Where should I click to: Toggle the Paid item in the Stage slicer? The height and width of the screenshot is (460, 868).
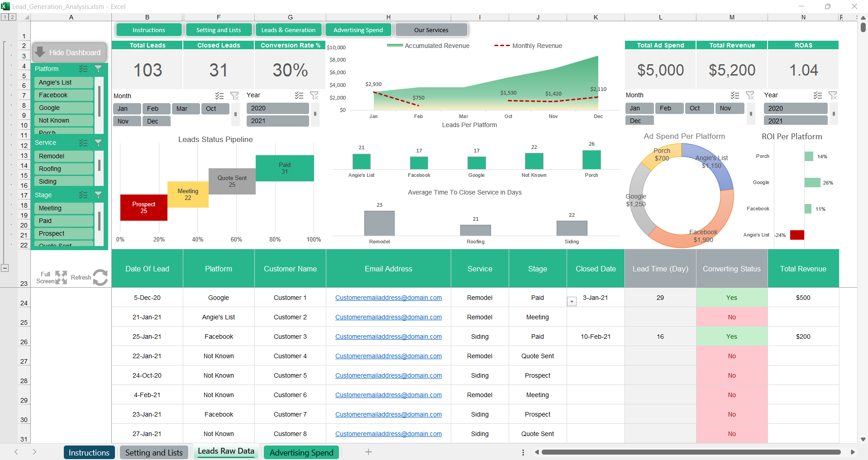tap(63, 221)
